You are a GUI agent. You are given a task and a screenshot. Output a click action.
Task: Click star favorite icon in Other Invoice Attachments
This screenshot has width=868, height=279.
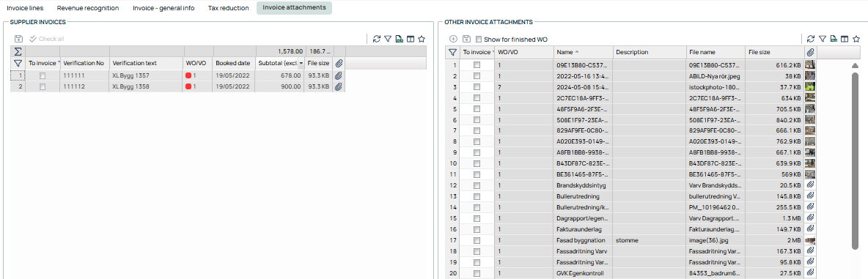tap(856, 39)
